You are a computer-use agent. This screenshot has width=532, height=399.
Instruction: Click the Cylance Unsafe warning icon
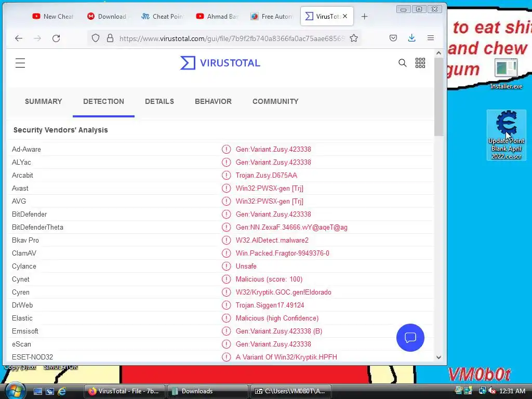(227, 267)
